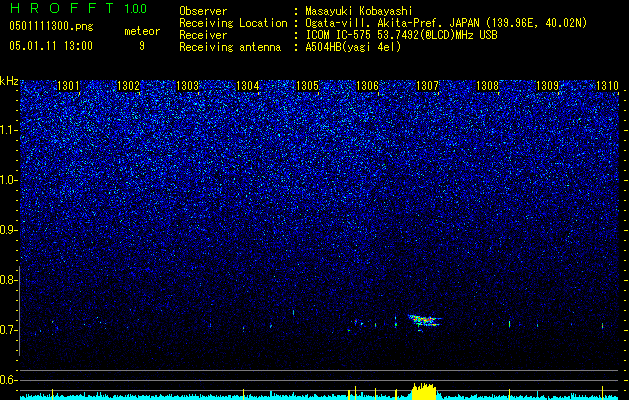Click the 0.9 frequency axis label
629x400 pixels.
8,230
